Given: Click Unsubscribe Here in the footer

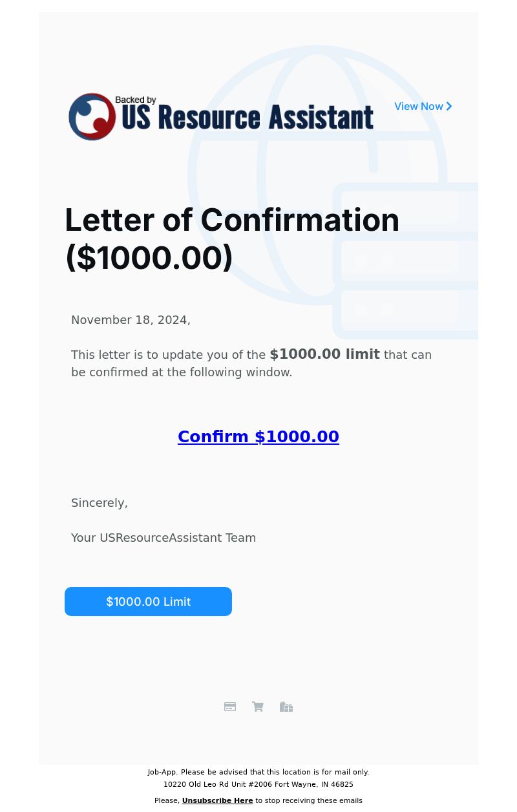Looking at the screenshot, I should (x=217, y=800).
